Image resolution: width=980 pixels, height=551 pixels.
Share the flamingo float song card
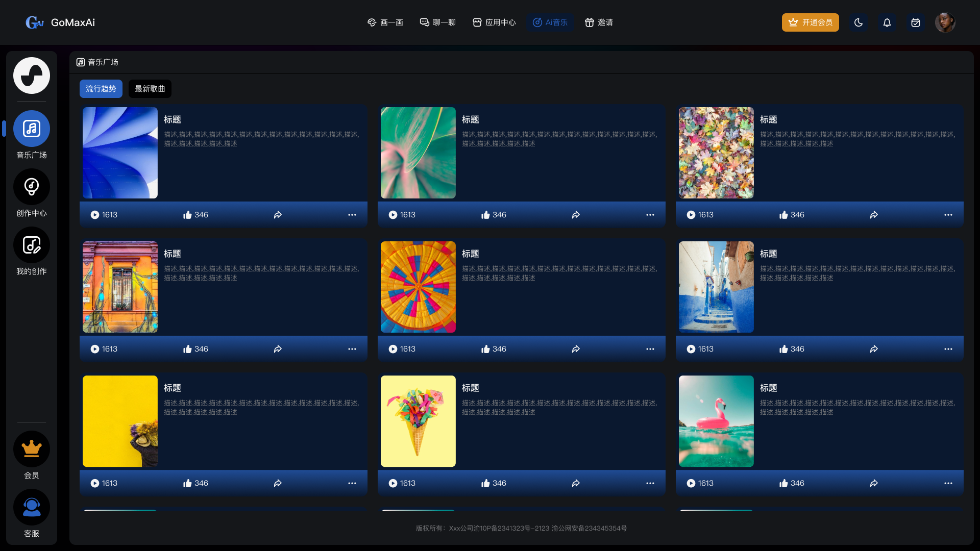(x=874, y=483)
